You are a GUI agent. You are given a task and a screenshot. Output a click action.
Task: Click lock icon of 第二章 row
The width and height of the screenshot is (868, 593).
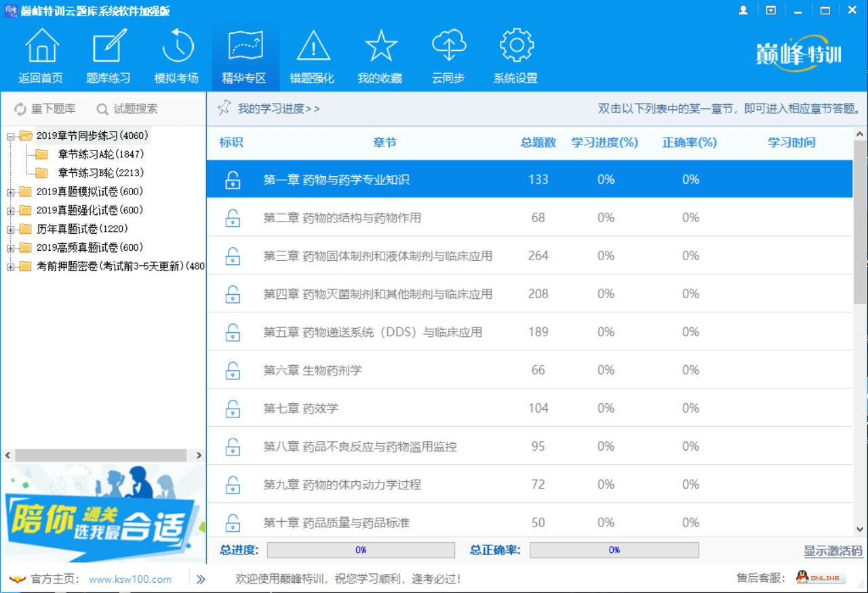pyautogui.click(x=233, y=218)
